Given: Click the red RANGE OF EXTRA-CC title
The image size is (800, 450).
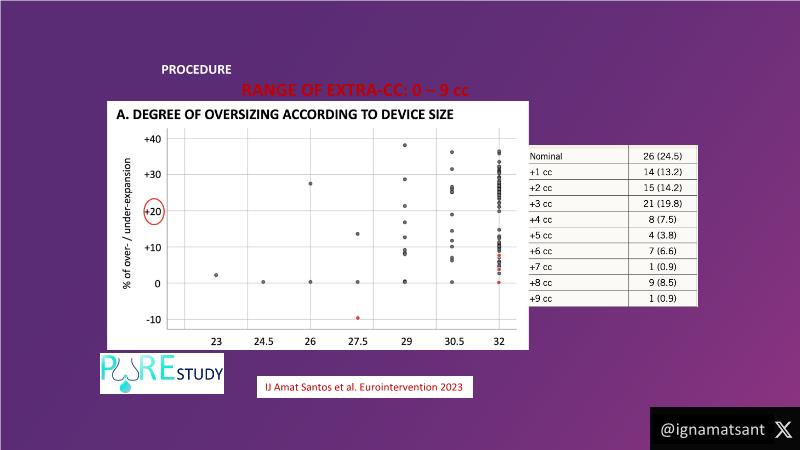Looking at the screenshot, I should click(x=355, y=90).
